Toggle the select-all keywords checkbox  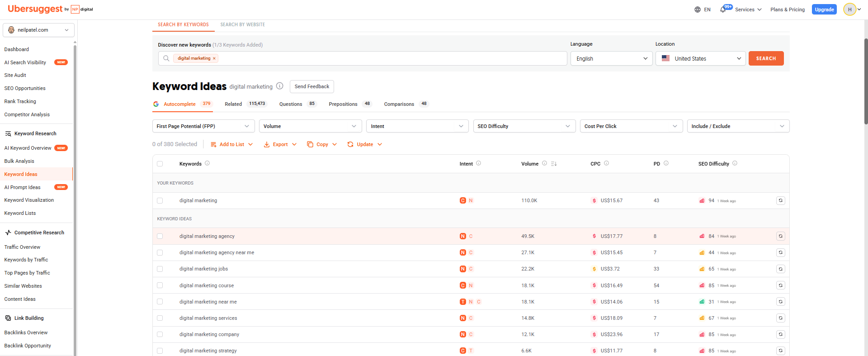click(x=160, y=164)
